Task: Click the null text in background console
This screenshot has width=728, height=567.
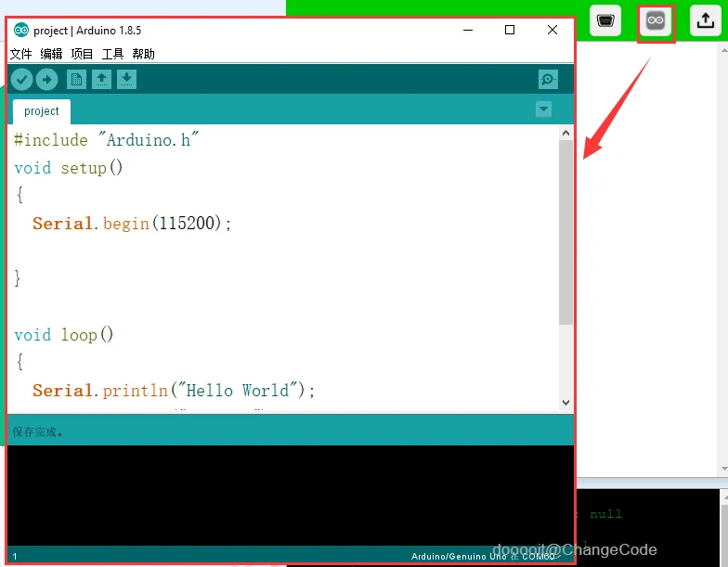Action: click(x=605, y=514)
